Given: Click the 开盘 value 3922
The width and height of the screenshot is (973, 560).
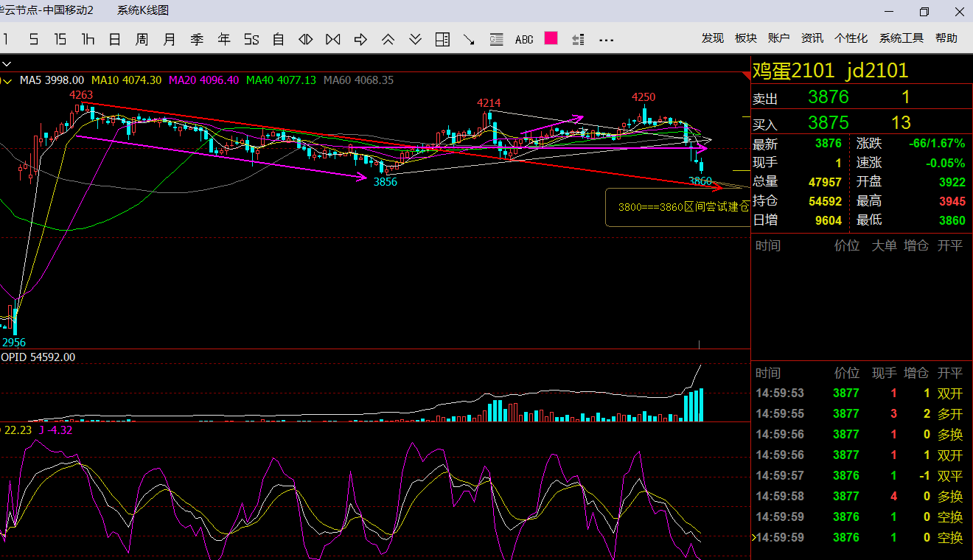Looking at the screenshot, I should tap(952, 182).
